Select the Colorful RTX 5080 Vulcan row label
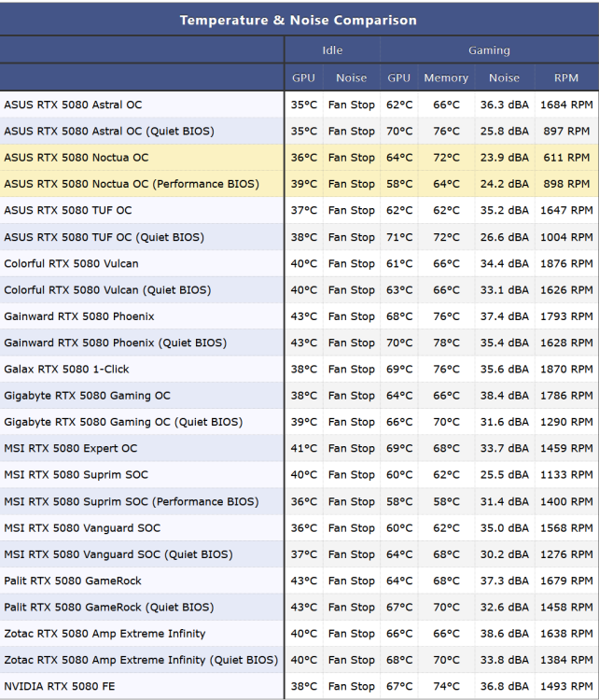The width and height of the screenshot is (599, 700). click(72, 263)
